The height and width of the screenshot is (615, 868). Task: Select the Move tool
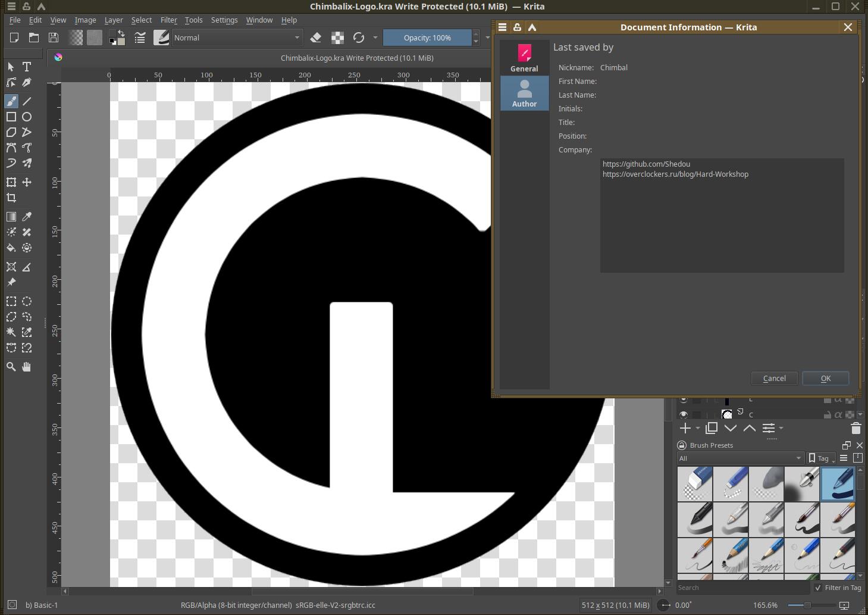pyautogui.click(x=27, y=182)
